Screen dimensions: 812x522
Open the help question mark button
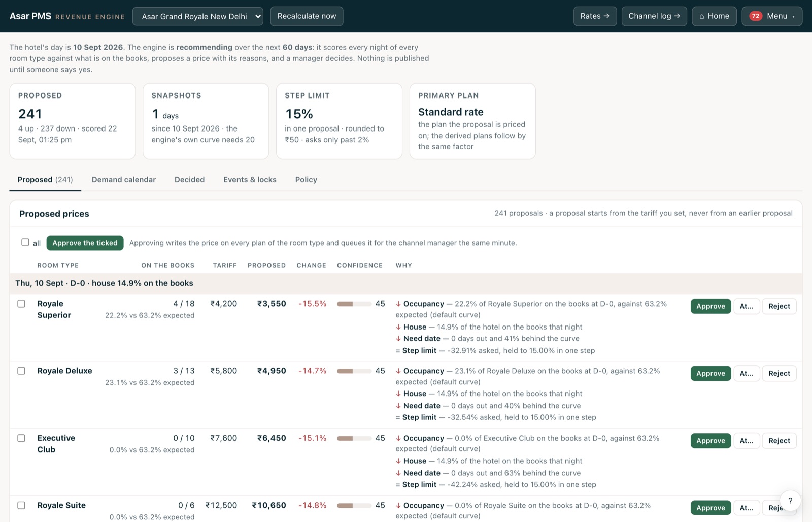pos(790,501)
